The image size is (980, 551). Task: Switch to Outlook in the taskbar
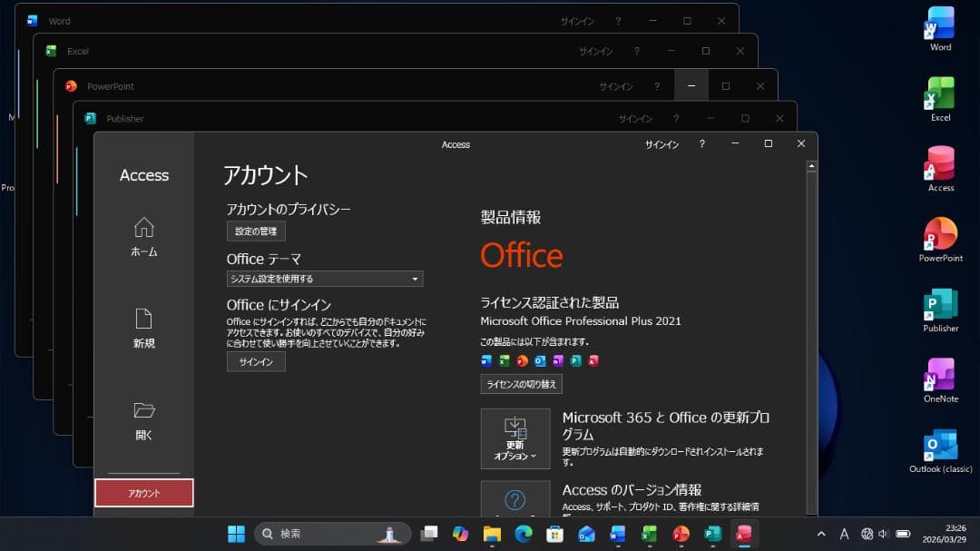(x=586, y=534)
